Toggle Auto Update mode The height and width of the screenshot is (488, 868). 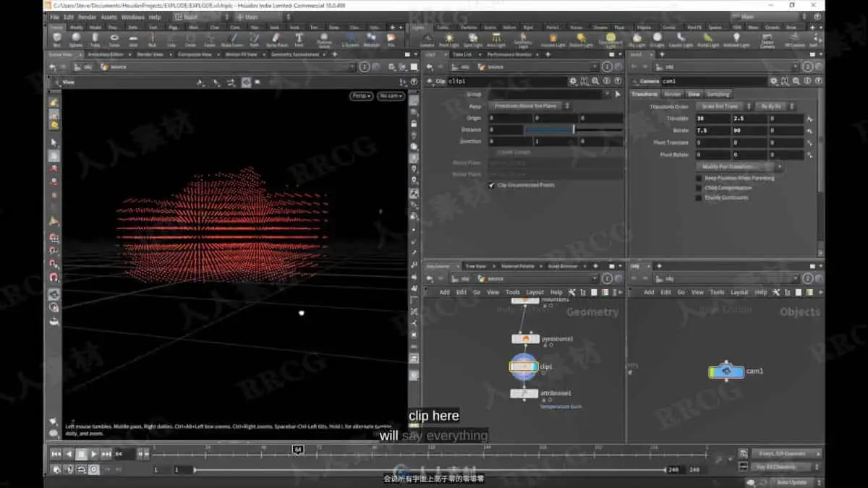[x=791, y=481]
